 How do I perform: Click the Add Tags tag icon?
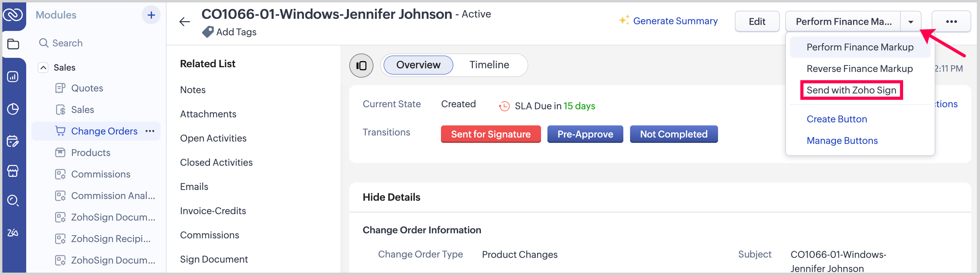tap(207, 32)
